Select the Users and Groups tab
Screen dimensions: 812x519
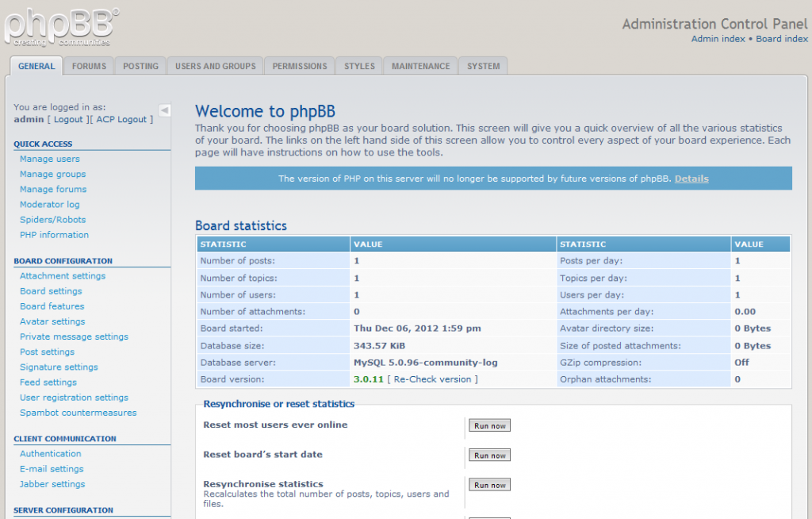click(x=214, y=66)
